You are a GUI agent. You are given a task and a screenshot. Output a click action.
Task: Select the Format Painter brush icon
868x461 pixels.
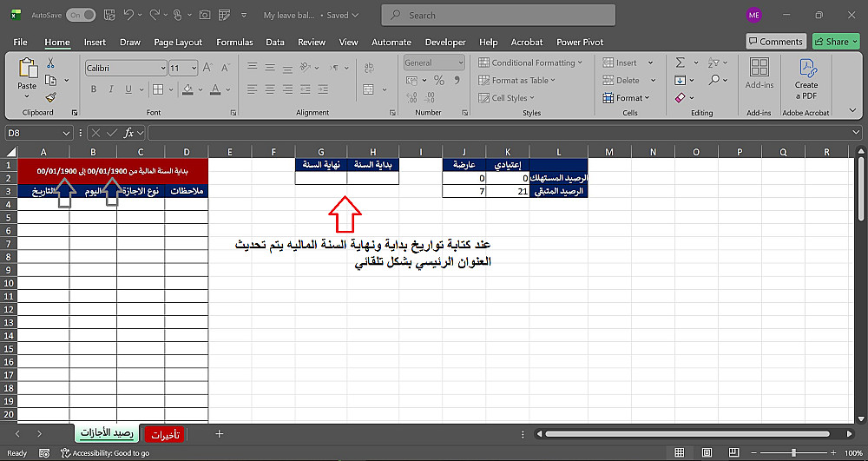click(x=51, y=97)
